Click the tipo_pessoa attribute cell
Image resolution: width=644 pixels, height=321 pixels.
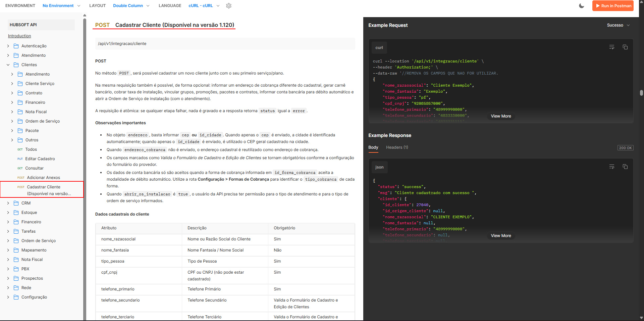click(x=139, y=261)
